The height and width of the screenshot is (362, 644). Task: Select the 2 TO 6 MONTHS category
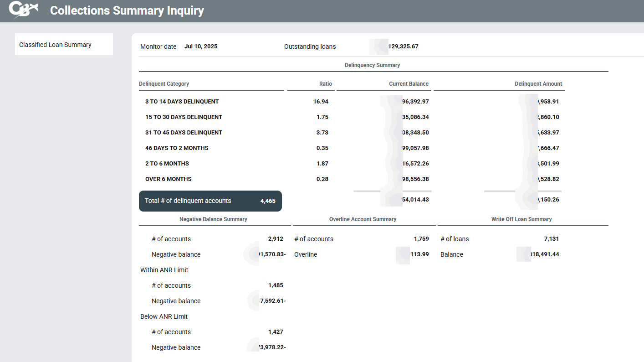point(167,164)
